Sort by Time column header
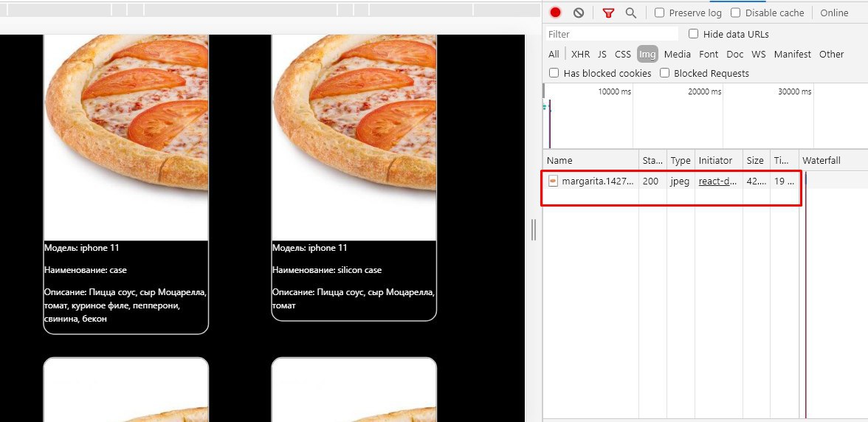This screenshot has width=868, height=422. (x=784, y=160)
